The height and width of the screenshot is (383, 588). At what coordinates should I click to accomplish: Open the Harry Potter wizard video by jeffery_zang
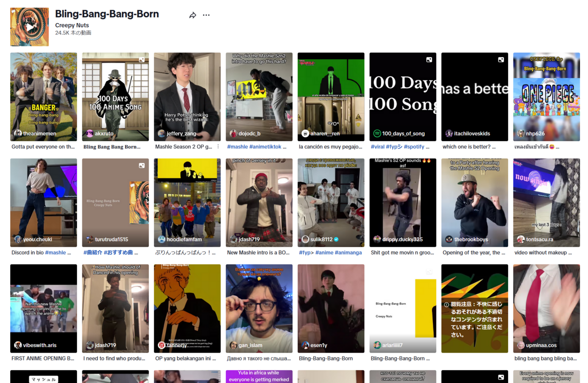187,96
